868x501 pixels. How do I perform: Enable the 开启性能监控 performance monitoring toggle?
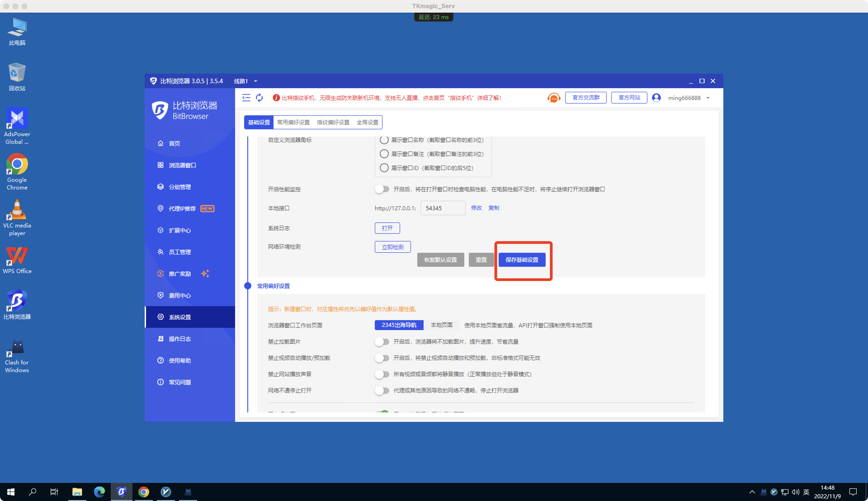[382, 189]
